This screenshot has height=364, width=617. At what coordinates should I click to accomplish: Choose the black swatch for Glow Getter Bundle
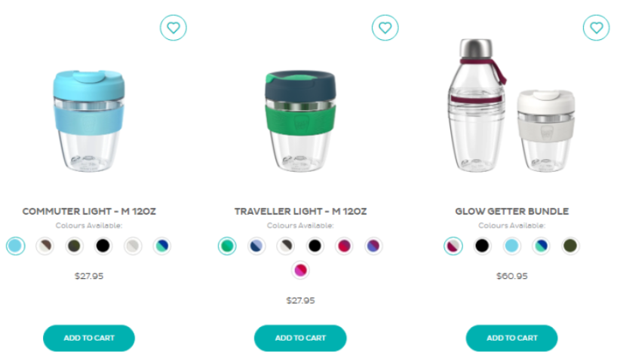point(483,246)
